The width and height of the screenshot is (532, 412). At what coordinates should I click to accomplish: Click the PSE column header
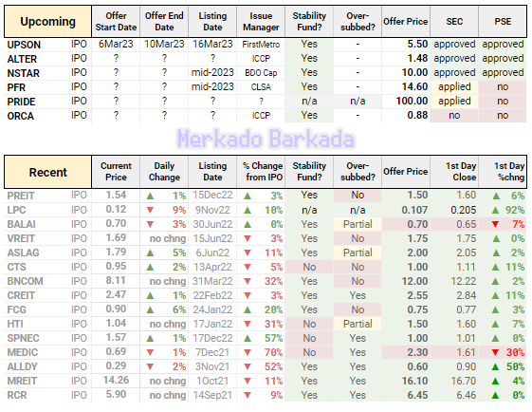[503, 22]
